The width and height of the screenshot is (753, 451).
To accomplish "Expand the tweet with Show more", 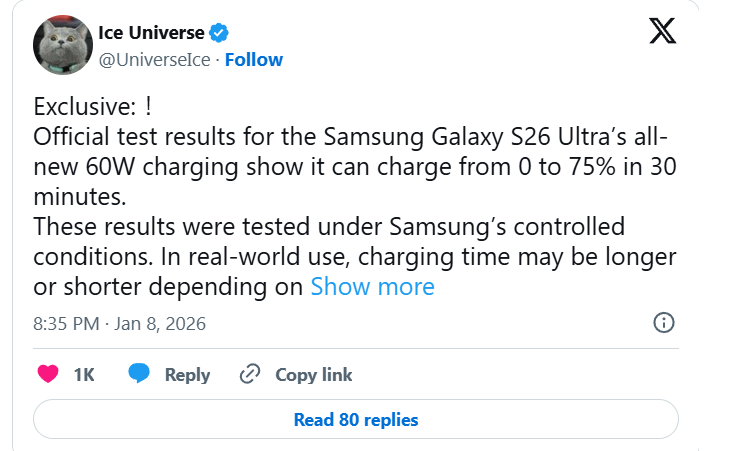I will [x=372, y=287].
